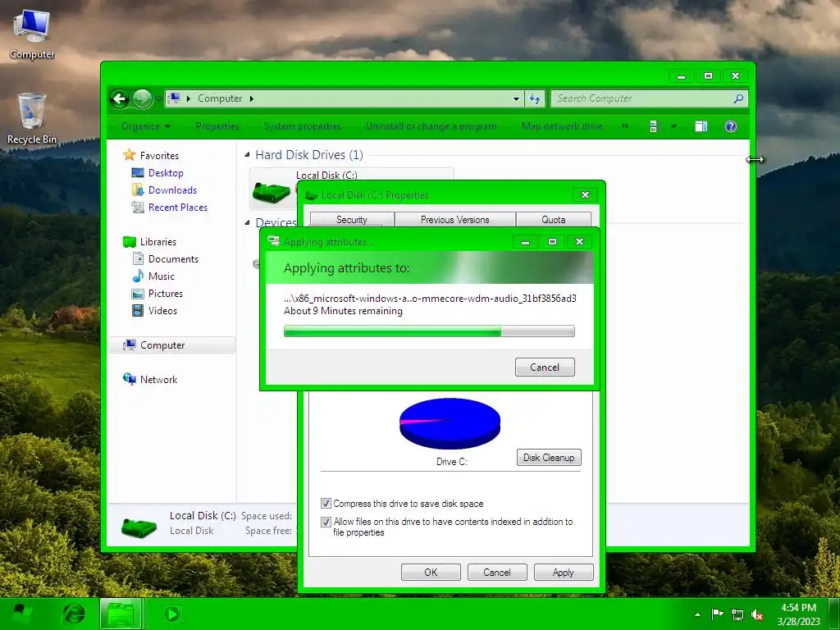Toggle Allow files to be indexed checkbox

(x=326, y=521)
